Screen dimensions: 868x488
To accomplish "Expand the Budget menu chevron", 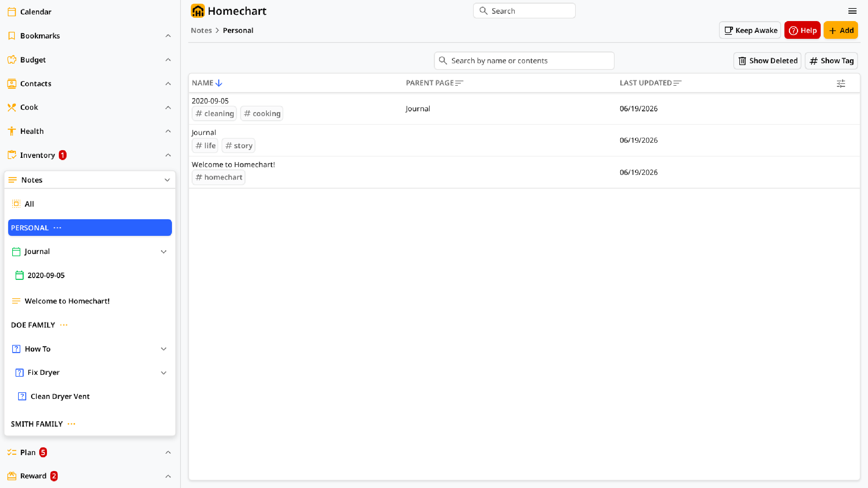I will pyautogui.click(x=168, y=60).
